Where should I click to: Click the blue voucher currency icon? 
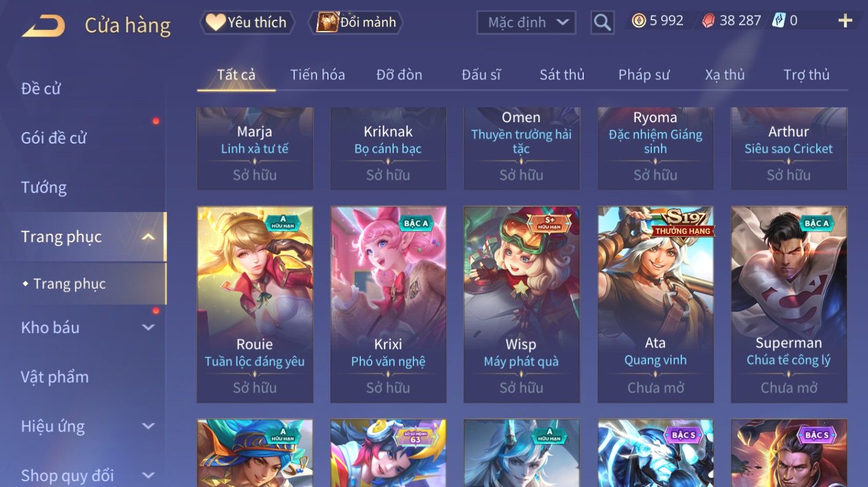point(779,21)
